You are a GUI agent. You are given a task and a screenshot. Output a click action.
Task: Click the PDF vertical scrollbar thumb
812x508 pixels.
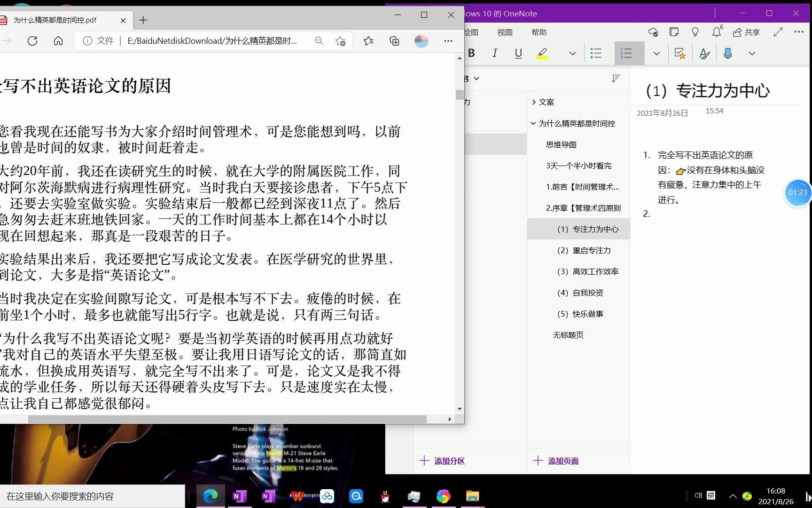(460, 95)
